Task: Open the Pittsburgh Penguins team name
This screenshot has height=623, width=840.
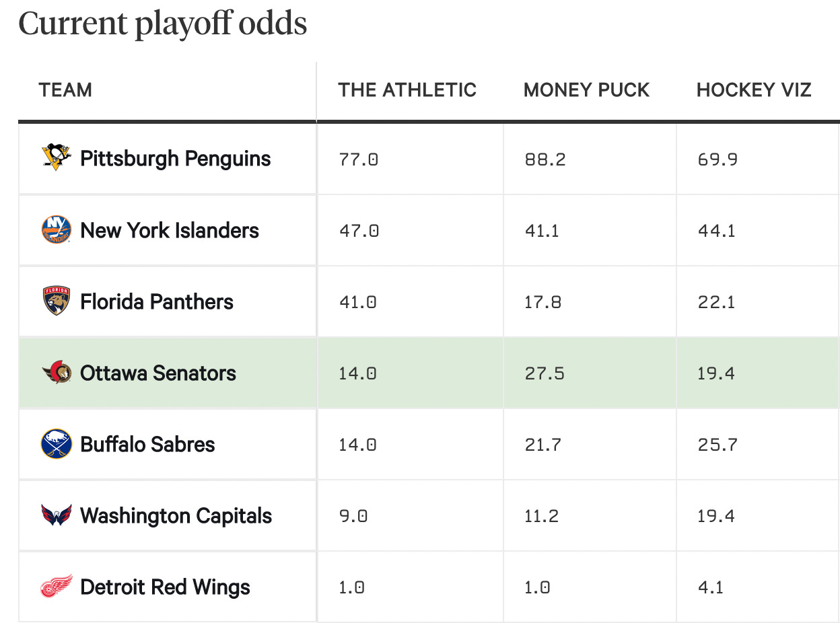Action: click(176, 159)
